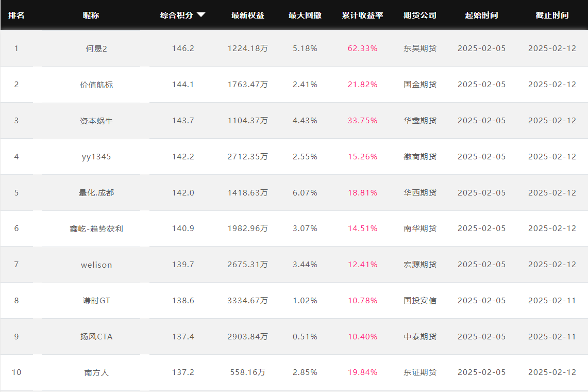
Task: Open trader 量化.成都 profile
Action: 96,192
